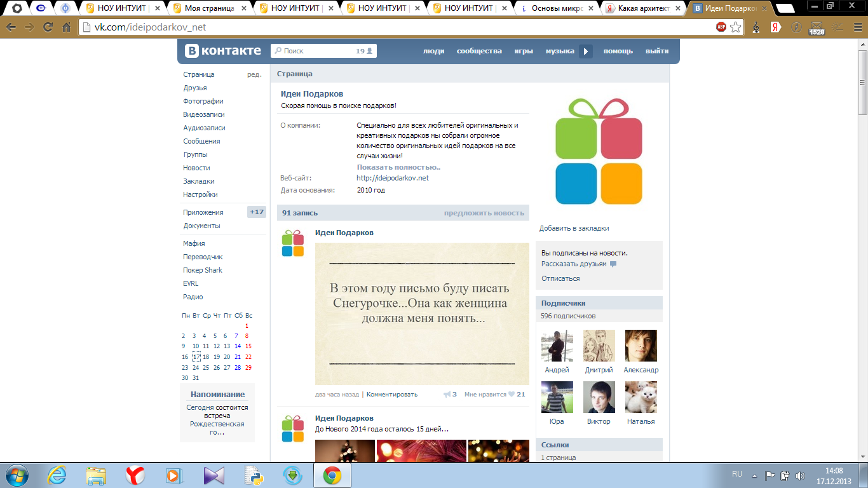Select the музыка header menu item
The height and width of the screenshot is (488, 868).
click(x=560, y=51)
